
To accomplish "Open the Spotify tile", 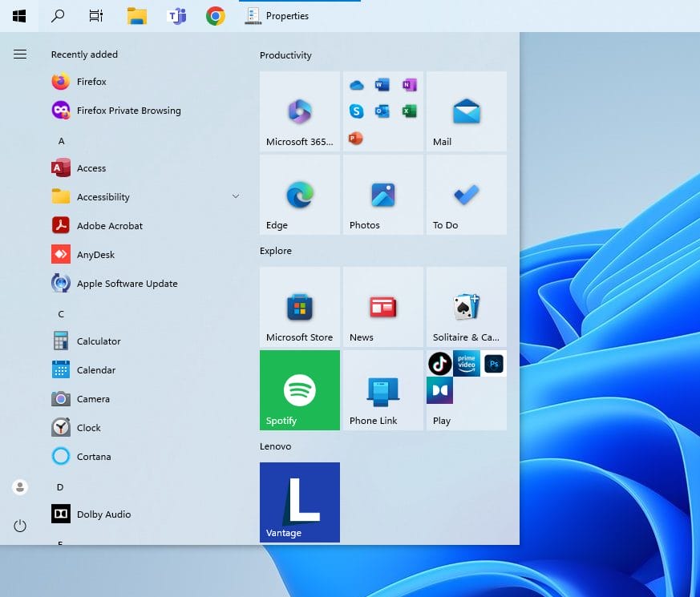I will [x=299, y=390].
